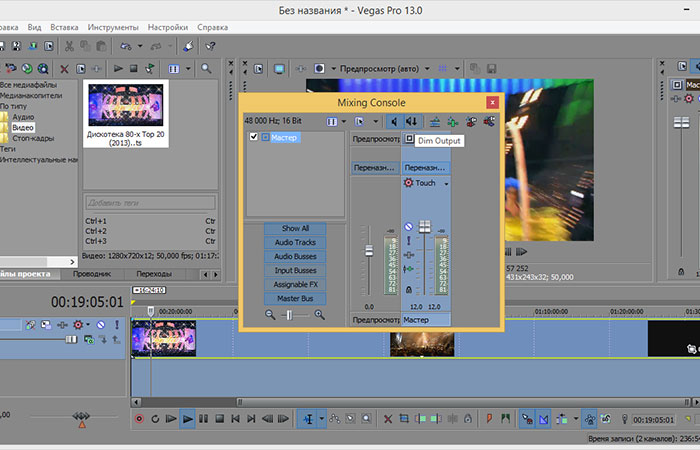700x450 pixels.
Task: Toggle Loop Playback in transport bar
Action: [x=155, y=419]
